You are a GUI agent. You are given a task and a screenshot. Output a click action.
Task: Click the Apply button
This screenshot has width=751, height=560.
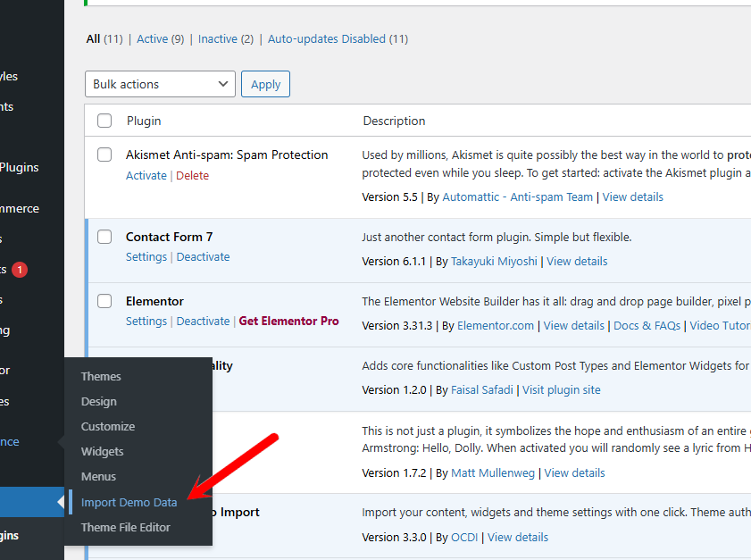[265, 84]
